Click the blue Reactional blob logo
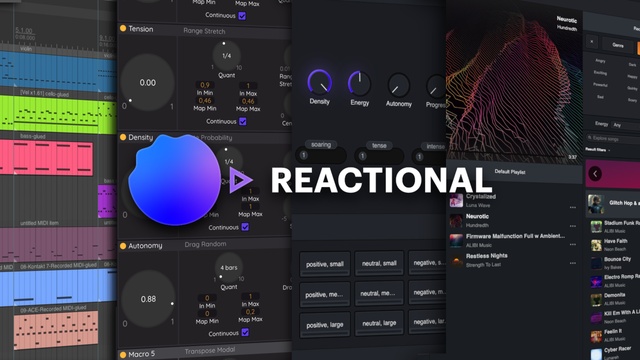The height and width of the screenshot is (360, 640). pos(174,180)
